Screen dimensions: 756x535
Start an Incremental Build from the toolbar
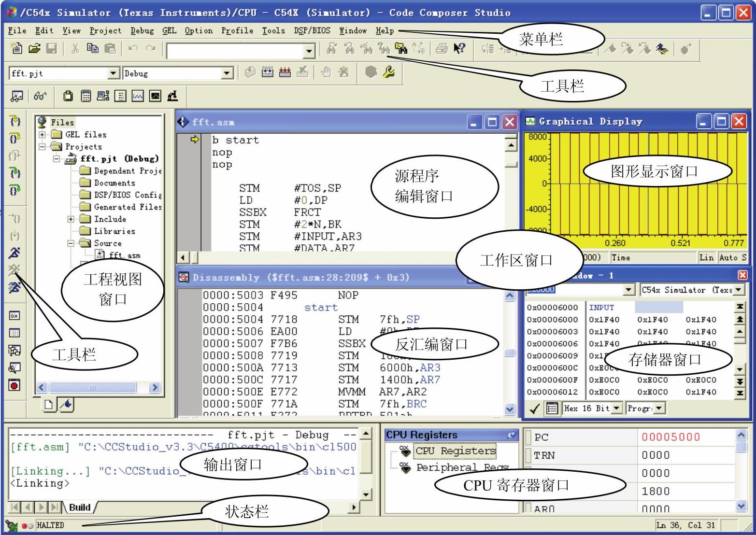tap(268, 72)
